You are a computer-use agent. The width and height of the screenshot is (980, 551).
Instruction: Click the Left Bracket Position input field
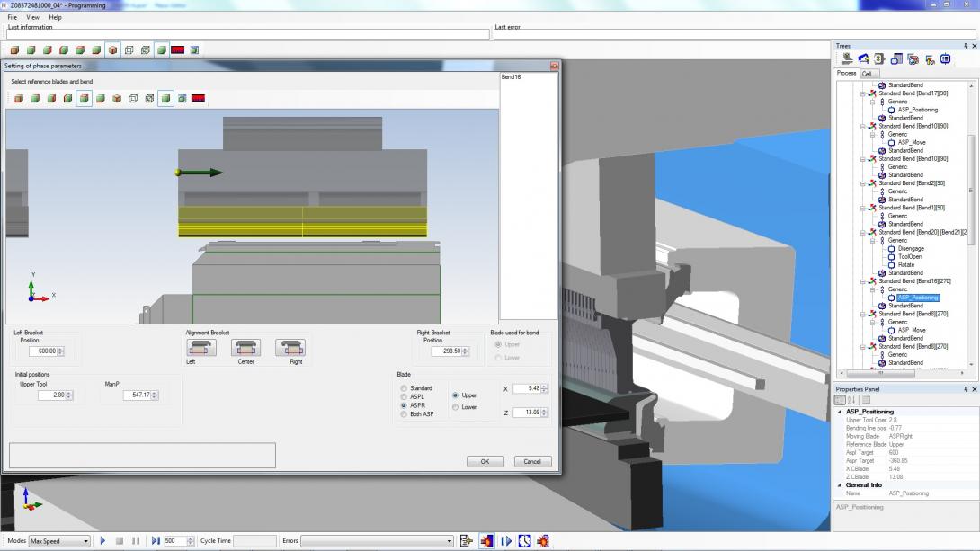46,351
